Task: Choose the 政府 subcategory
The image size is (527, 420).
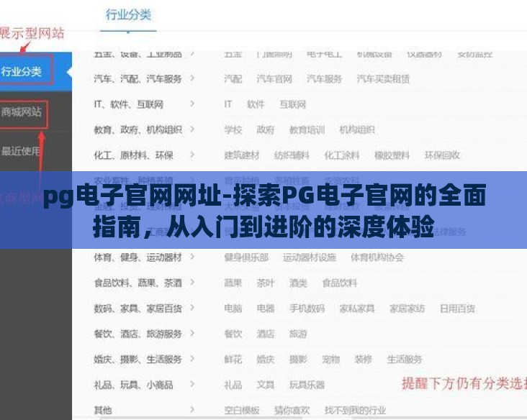Action: 266,129
